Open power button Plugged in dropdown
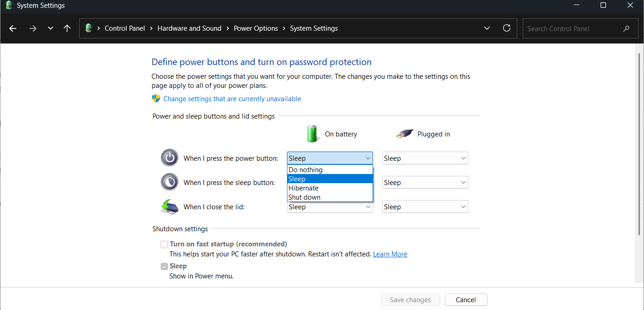 tap(425, 158)
